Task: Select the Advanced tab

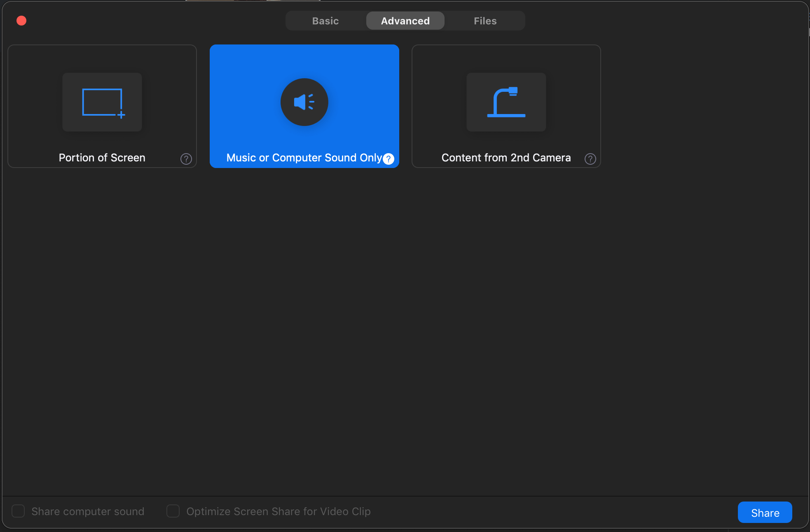Action: [405, 21]
